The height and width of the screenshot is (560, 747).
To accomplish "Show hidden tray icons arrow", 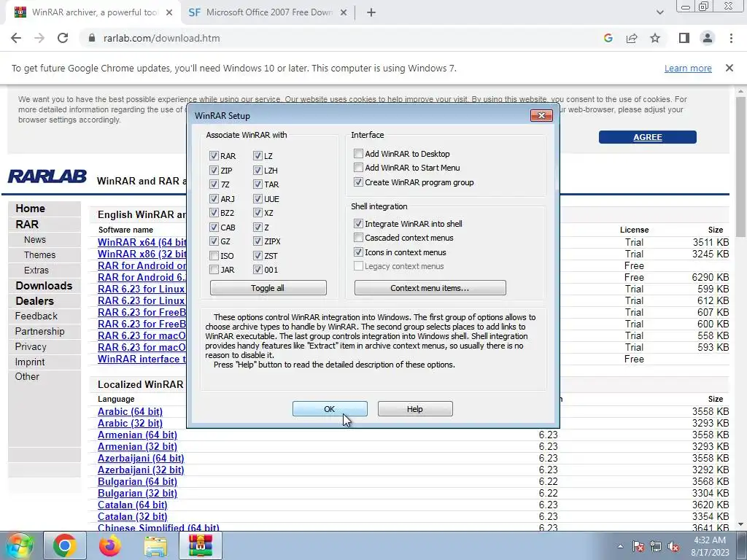I will click(620, 546).
